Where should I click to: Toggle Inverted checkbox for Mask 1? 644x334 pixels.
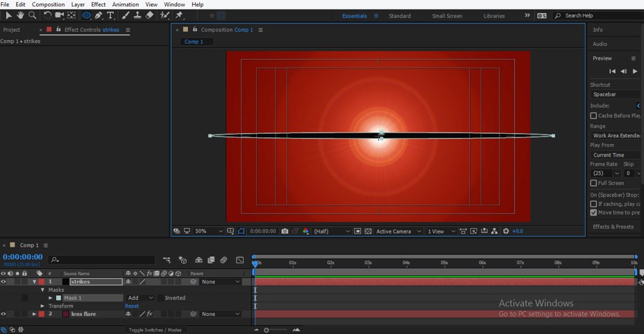click(x=162, y=298)
